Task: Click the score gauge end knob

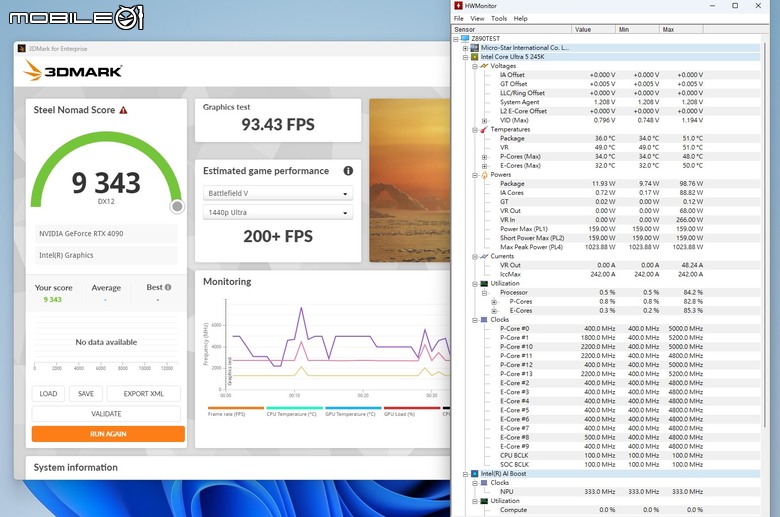Action: click(x=177, y=207)
